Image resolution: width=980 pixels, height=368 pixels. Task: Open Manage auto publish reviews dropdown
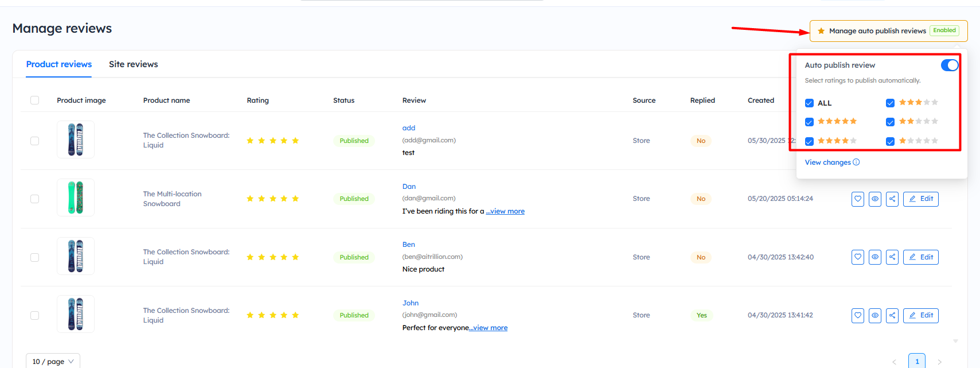pos(888,31)
